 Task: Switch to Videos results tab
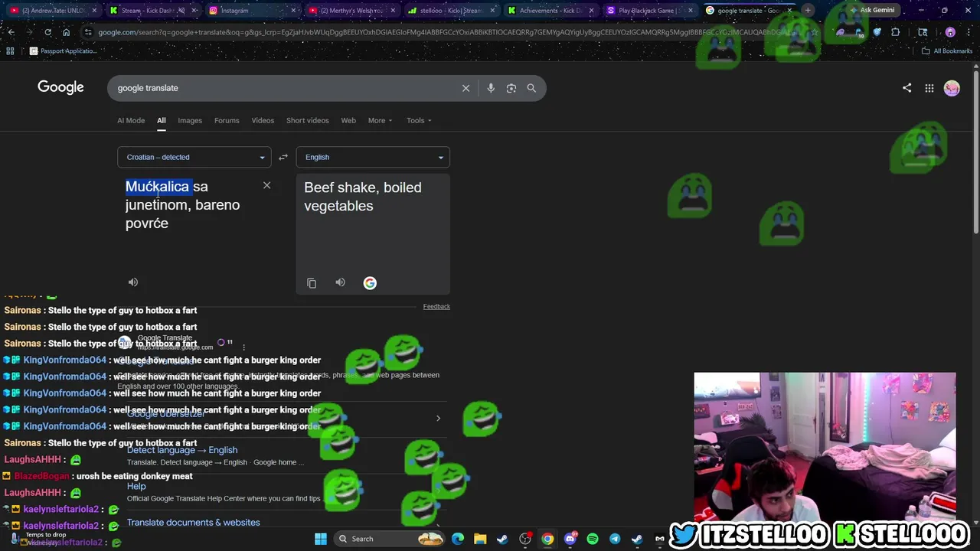coord(263,120)
